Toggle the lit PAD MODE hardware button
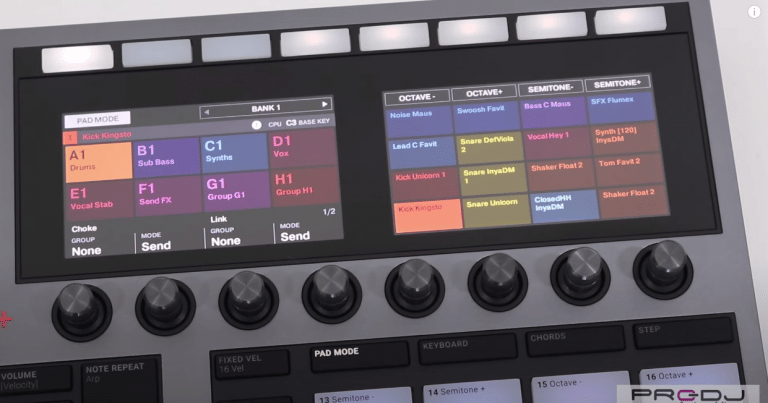 359,356
